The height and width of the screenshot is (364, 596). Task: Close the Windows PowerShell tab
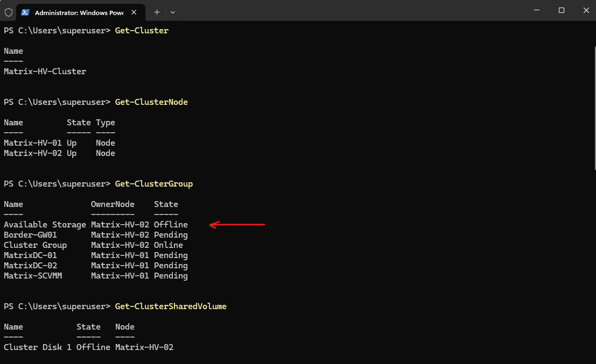tap(134, 12)
